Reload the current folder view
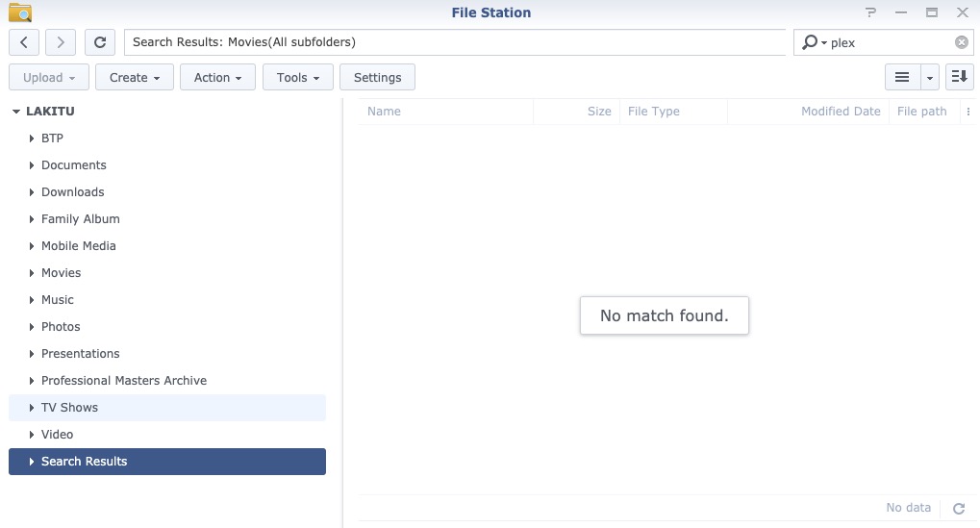The width and height of the screenshot is (980, 528). coord(99,42)
